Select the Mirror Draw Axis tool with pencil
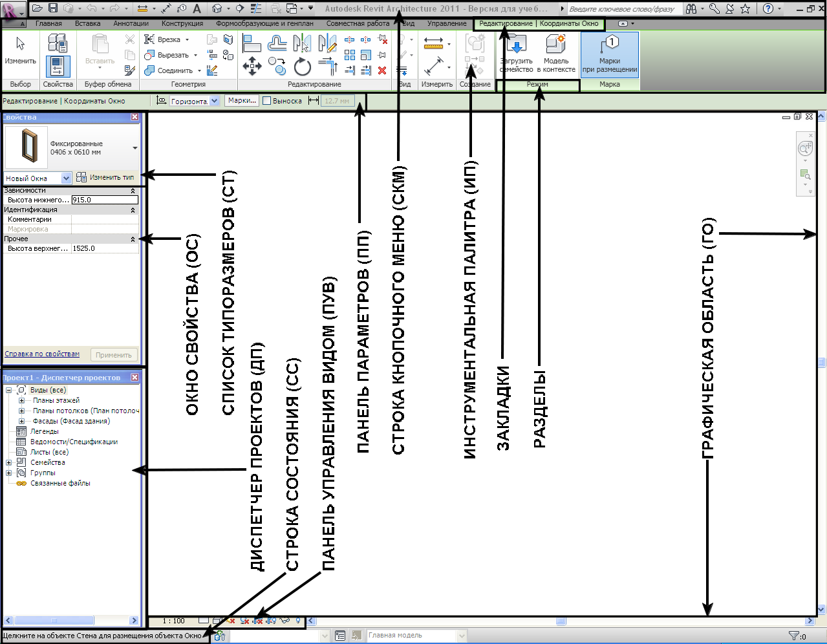The image size is (827, 644). pyautogui.click(x=328, y=43)
